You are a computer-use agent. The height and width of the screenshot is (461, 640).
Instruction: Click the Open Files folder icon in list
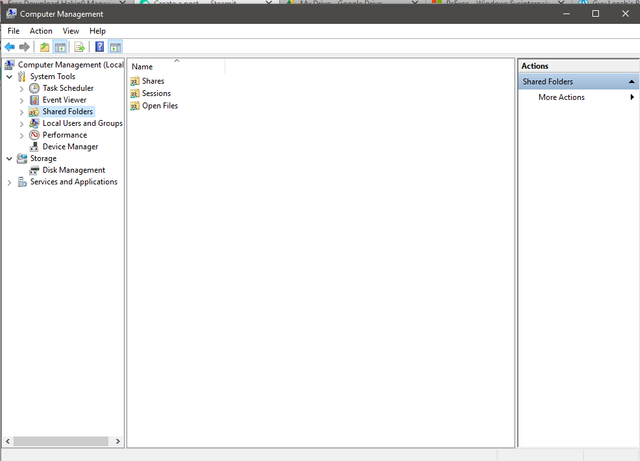pyautogui.click(x=135, y=106)
